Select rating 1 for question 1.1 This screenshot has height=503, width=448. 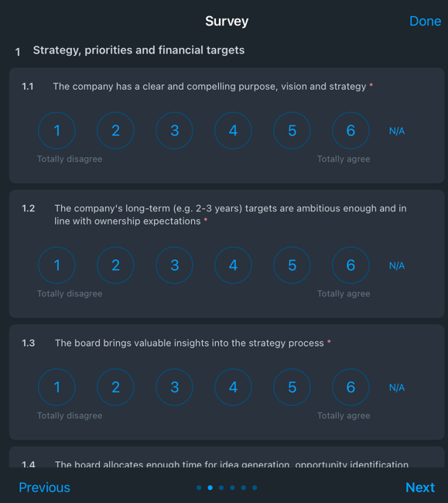[56, 131]
